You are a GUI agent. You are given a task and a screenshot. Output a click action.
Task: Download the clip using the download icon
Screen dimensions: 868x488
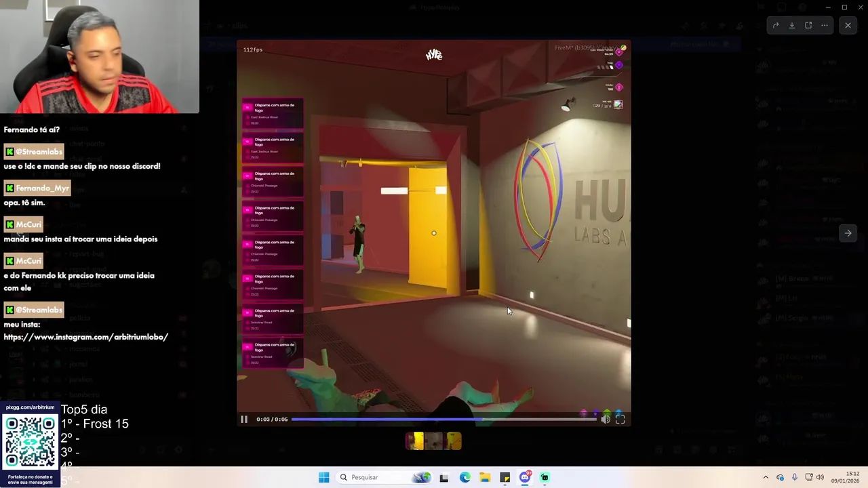pyautogui.click(x=792, y=25)
